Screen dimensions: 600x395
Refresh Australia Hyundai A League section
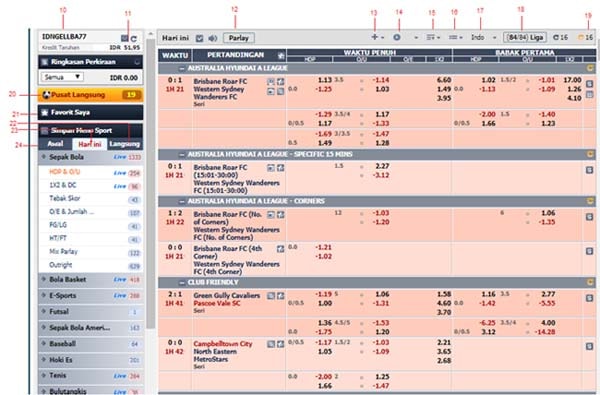[590, 68]
